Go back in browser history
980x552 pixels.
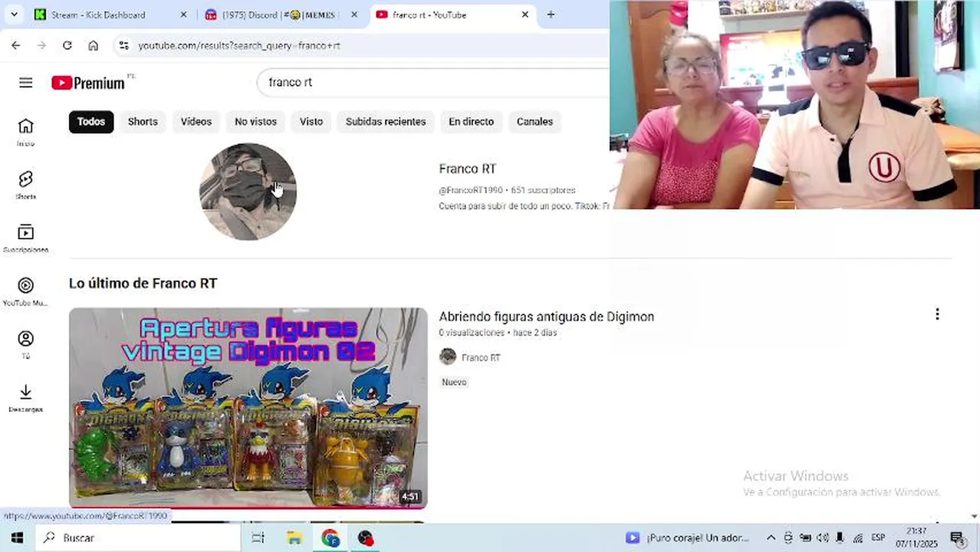click(16, 45)
